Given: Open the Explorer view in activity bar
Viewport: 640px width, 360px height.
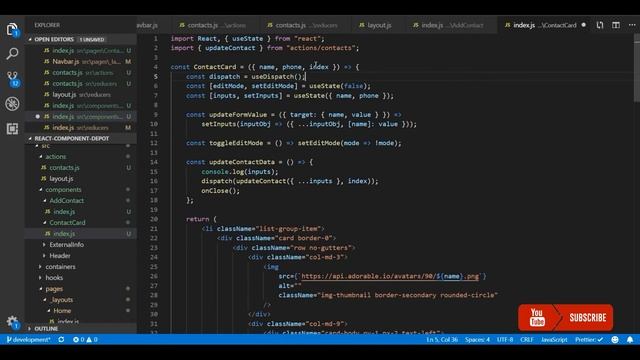Looking at the screenshot, I should click(x=12, y=30).
